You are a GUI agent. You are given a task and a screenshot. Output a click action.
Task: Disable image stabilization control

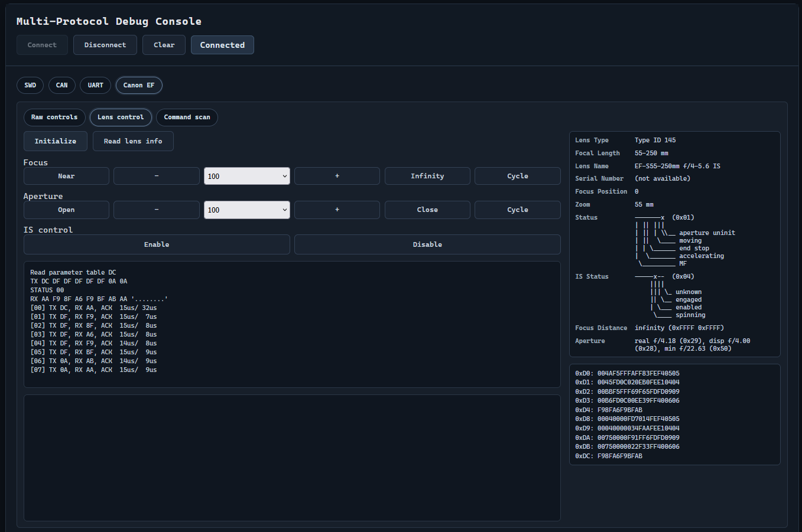tap(427, 244)
